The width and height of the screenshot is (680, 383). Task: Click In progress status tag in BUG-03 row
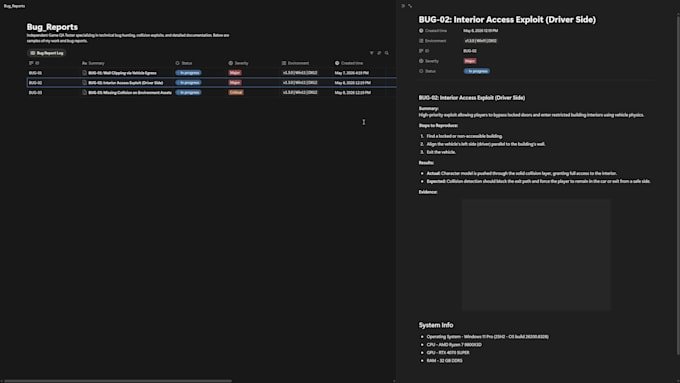[x=189, y=92]
